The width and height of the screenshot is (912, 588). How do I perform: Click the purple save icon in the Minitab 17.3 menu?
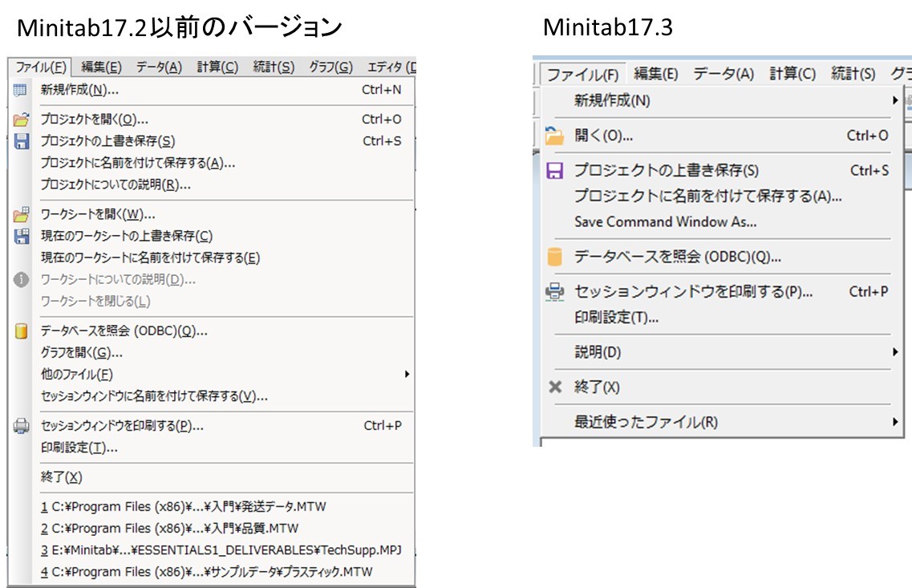click(554, 170)
